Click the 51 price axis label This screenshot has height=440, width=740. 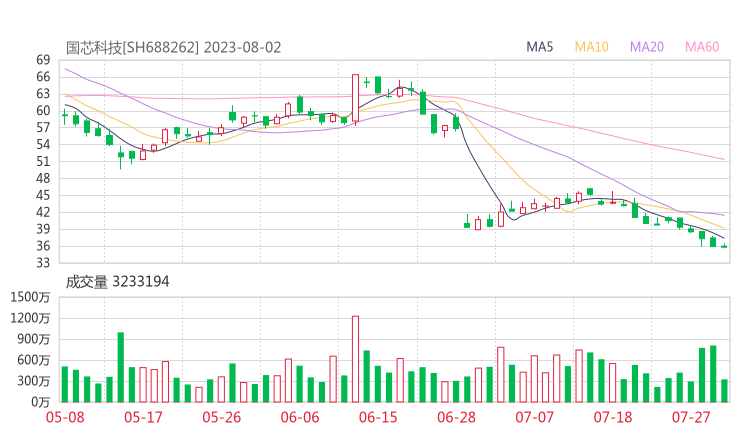click(x=43, y=161)
